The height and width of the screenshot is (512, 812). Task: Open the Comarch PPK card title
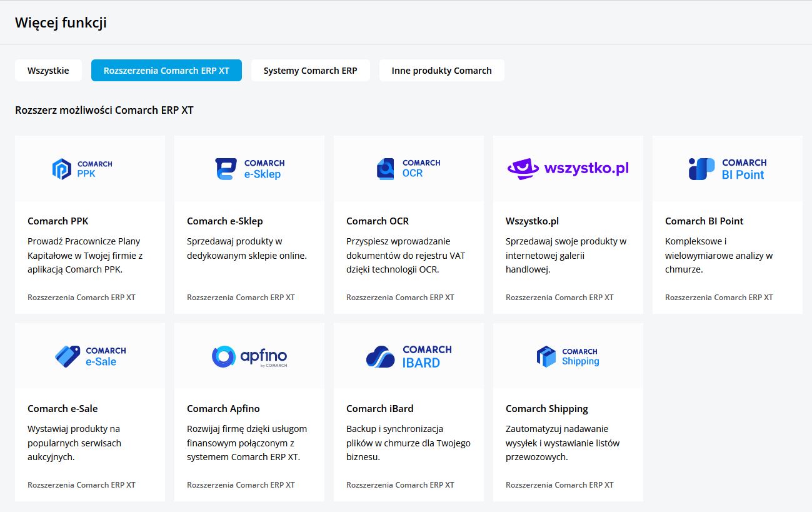tap(58, 221)
